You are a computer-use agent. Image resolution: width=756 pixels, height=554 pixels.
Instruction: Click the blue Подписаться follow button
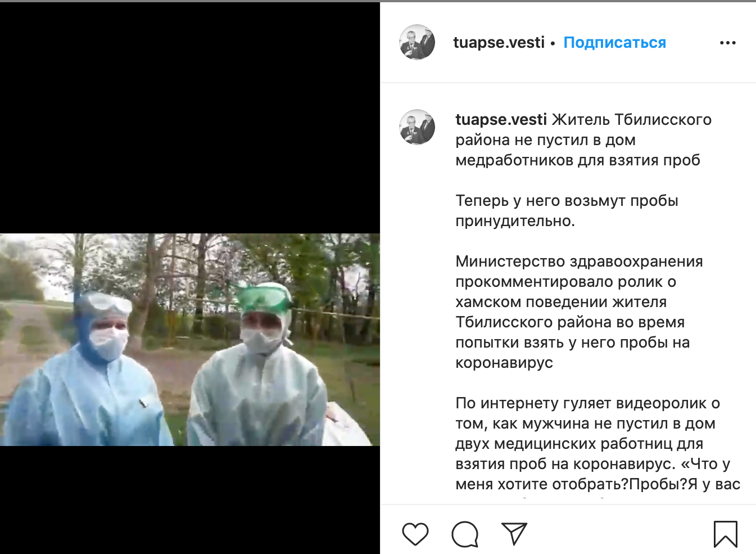614,43
